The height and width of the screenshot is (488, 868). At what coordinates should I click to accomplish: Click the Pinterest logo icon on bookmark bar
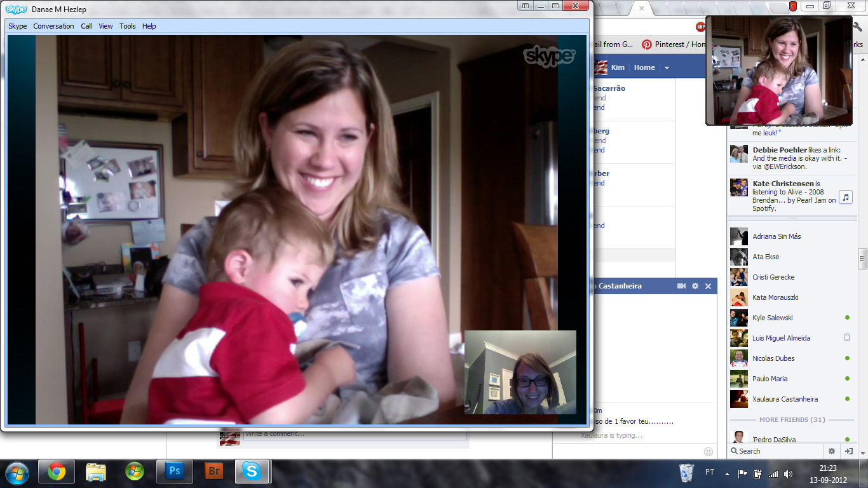647,44
